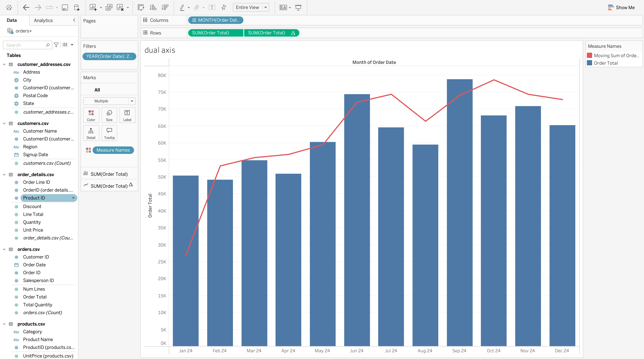This screenshot has width=644, height=359.
Task: Open the Entire View fit dropdown
Action: click(265, 7)
